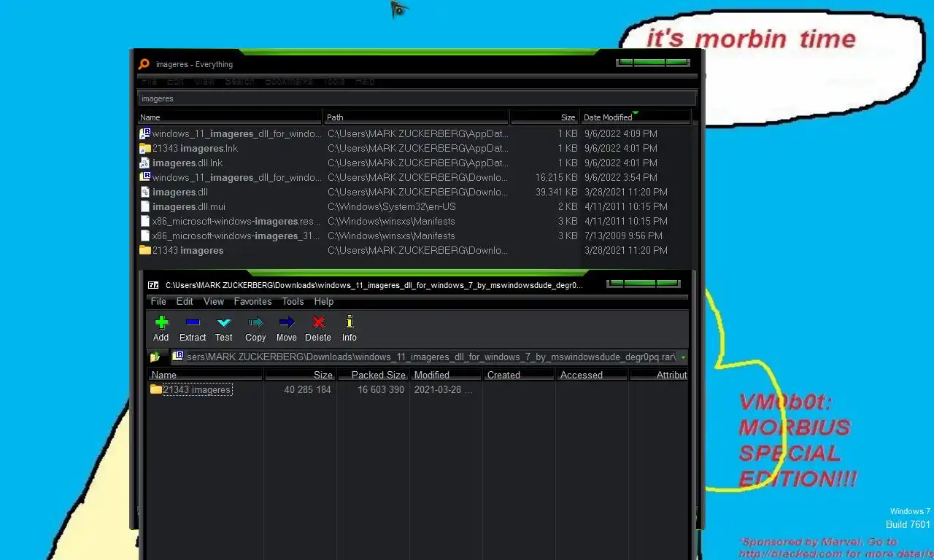Sort Everything results by Size column
The width and height of the screenshot is (934, 560).
click(544, 117)
